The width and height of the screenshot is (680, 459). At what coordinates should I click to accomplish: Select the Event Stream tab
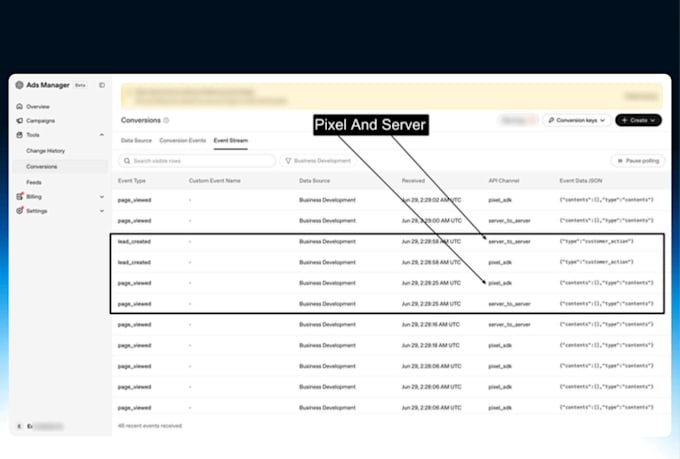[x=231, y=141]
